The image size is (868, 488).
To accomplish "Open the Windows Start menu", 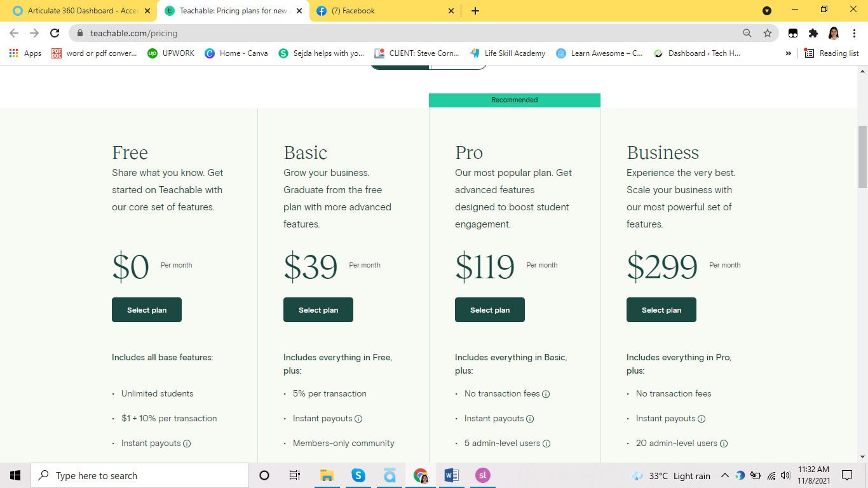I will tap(15, 475).
